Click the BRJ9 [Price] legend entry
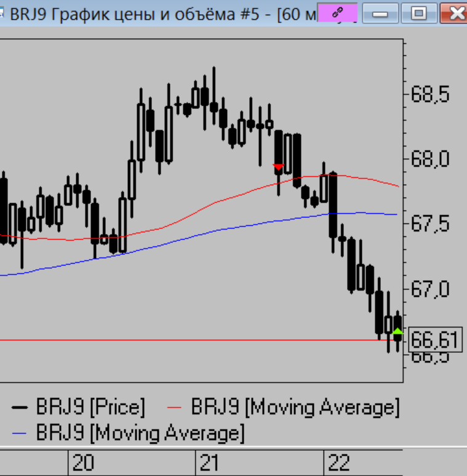 pyautogui.click(x=79, y=407)
